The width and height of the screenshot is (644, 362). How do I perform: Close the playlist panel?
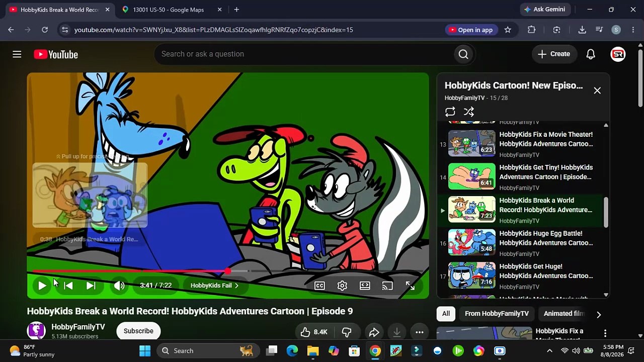point(597,90)
